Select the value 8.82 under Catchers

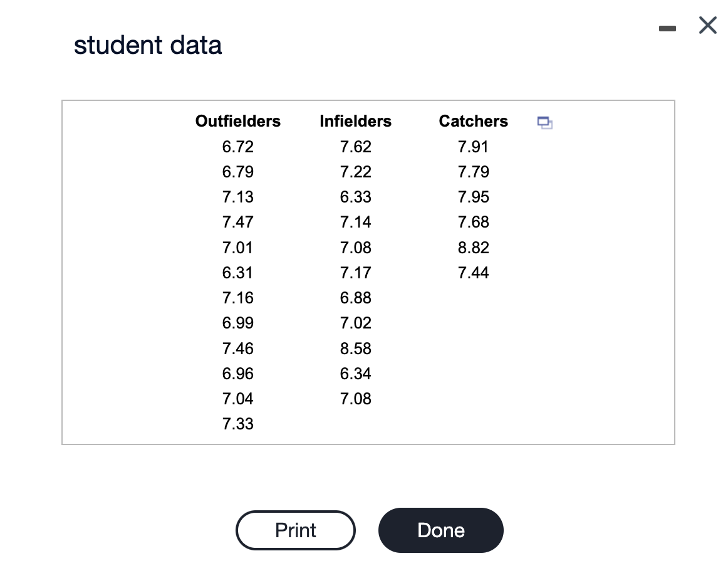473,247
